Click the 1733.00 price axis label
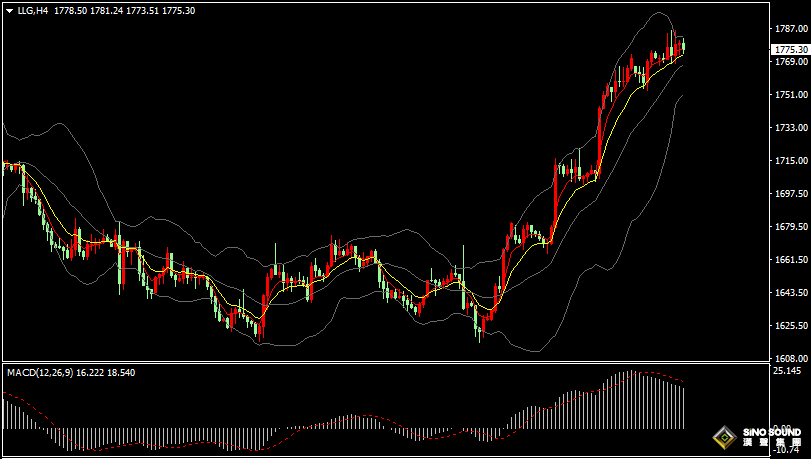This screenshot has width=811, height=459. click(x=789, y=128)
